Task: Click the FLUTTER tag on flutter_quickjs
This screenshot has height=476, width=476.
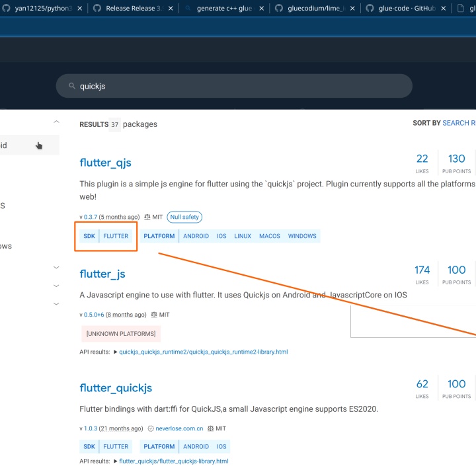Action: point(116,446)
